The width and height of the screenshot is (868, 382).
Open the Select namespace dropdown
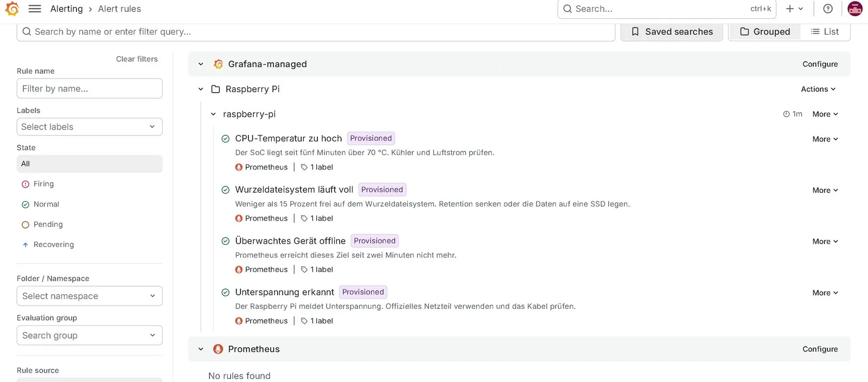[90, 296]
